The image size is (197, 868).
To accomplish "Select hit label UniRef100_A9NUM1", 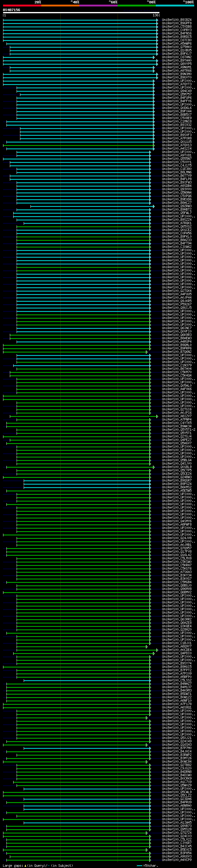I will pos(176,67).
